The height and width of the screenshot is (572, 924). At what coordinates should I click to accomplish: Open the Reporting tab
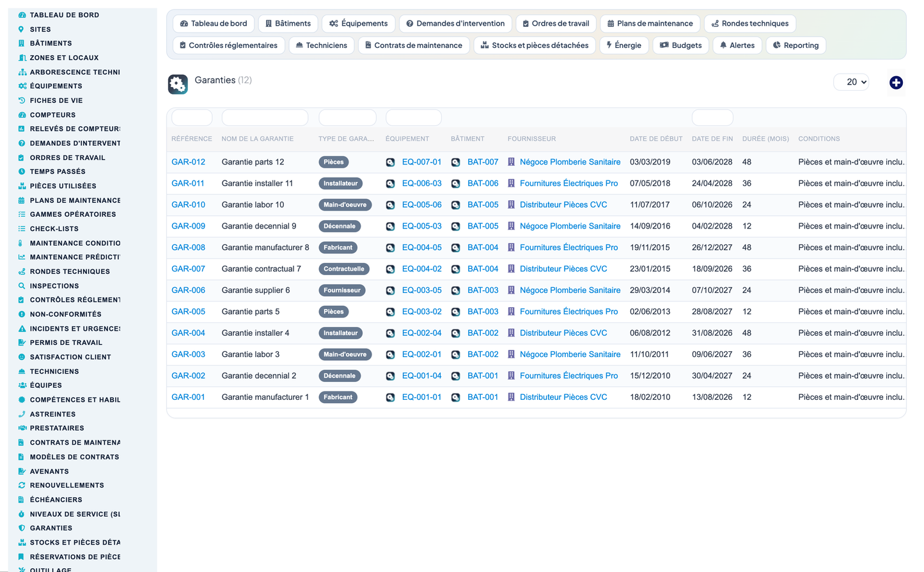(795, 45)
